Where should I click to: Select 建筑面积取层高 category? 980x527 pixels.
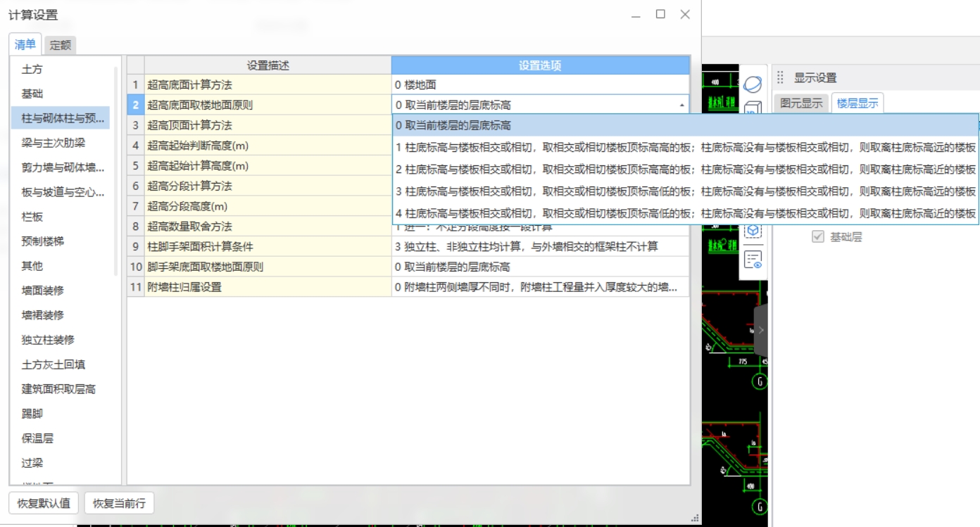click(x=61, y=388)
